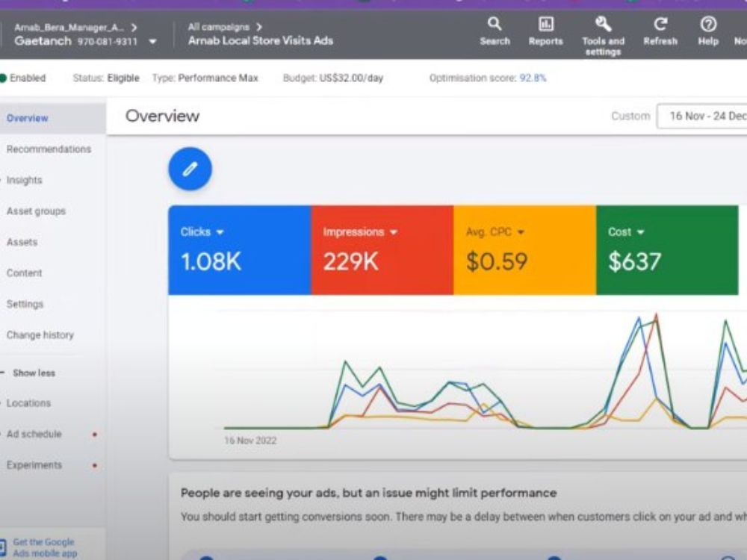The height and width of the screenshot is (560, 747).
Task: Open the Cost metric dropdown
Action: click(641, 232)
